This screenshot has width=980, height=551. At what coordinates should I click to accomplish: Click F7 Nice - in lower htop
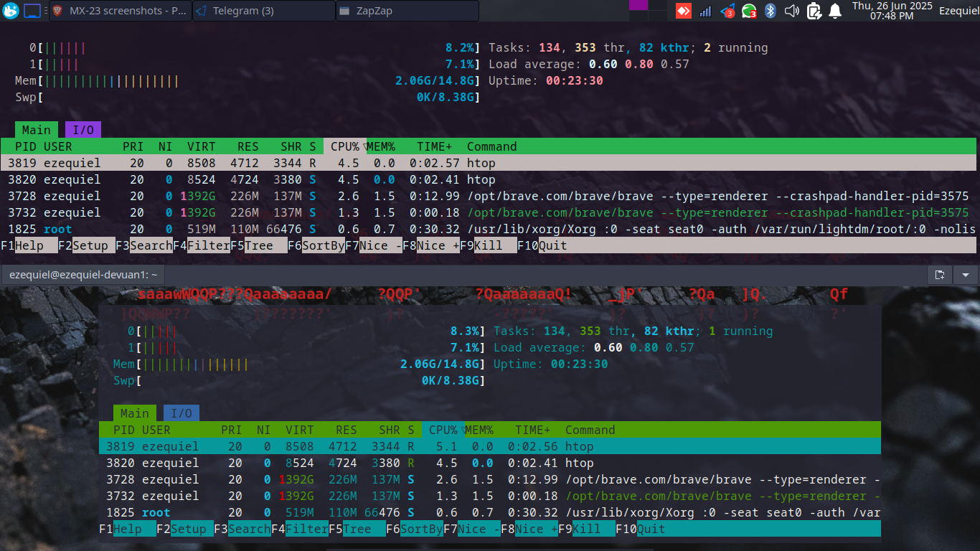(472, 529)
